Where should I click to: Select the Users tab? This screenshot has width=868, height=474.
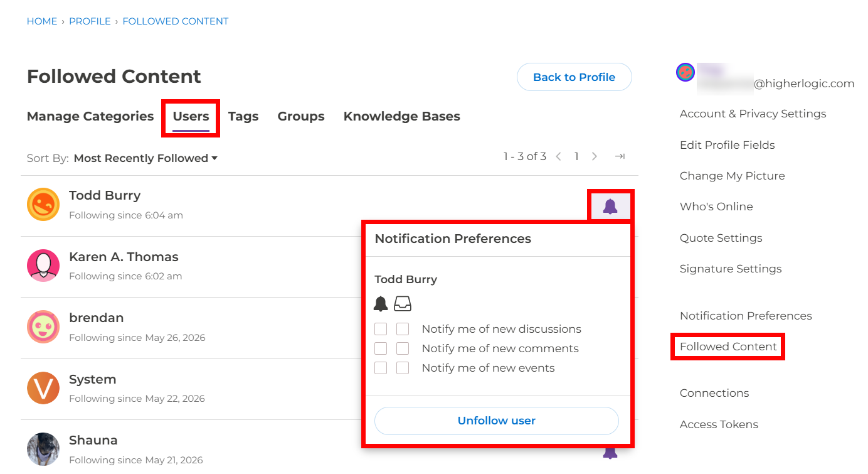(x=191, y=116)
